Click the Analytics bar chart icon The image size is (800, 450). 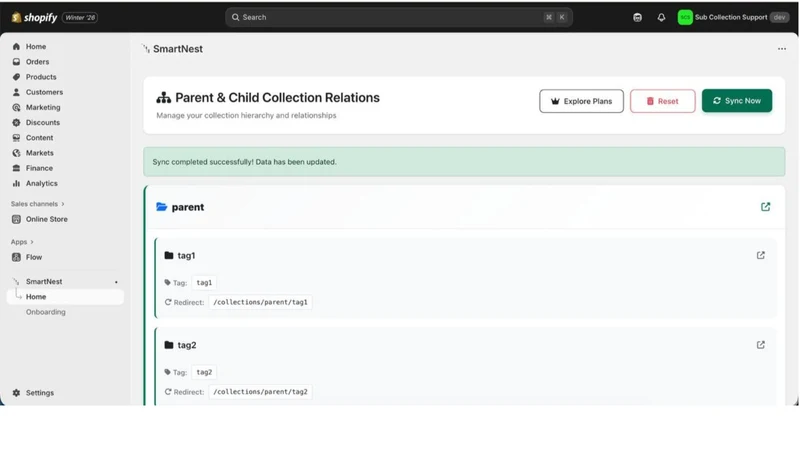coord(16,183)
